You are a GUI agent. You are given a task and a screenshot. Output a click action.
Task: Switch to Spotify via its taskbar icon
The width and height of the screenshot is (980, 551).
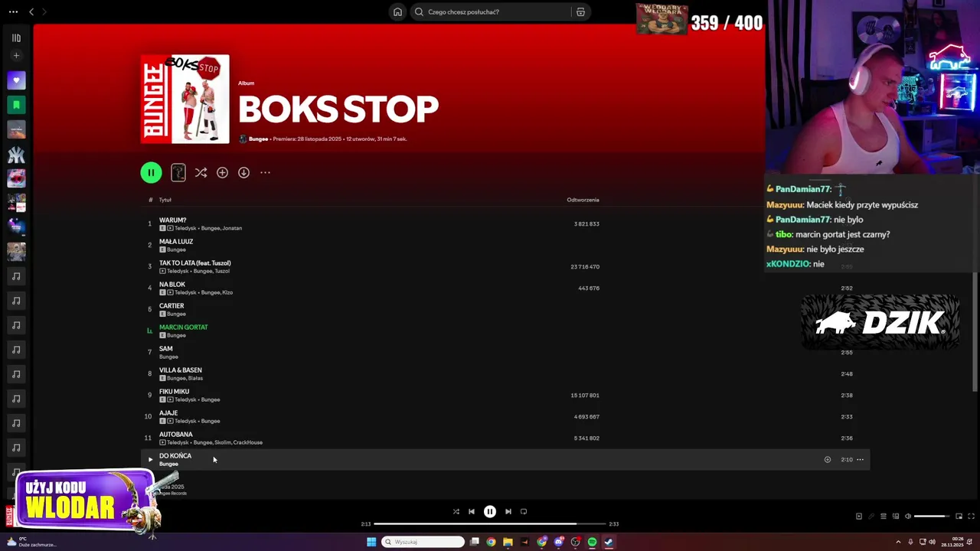point(592,542)
